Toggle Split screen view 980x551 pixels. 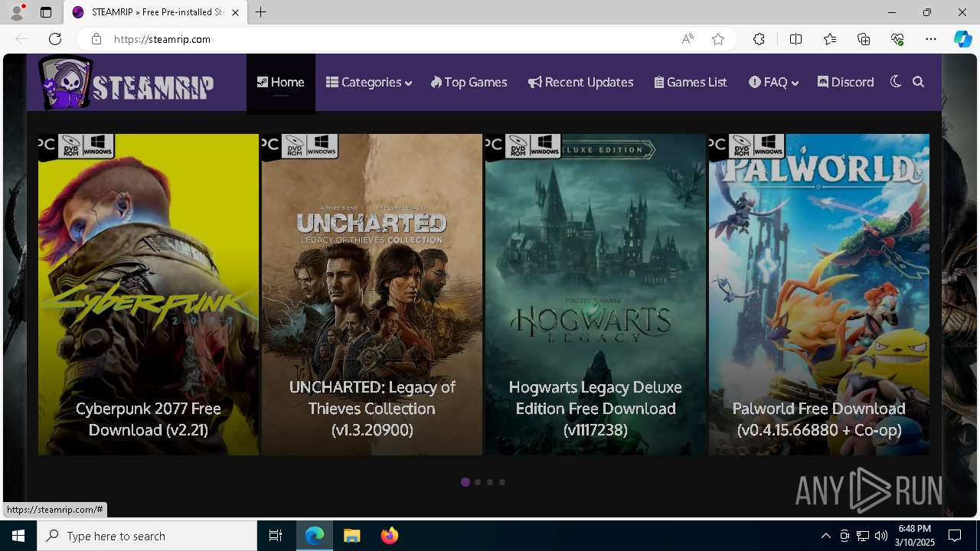click(795, 39)
